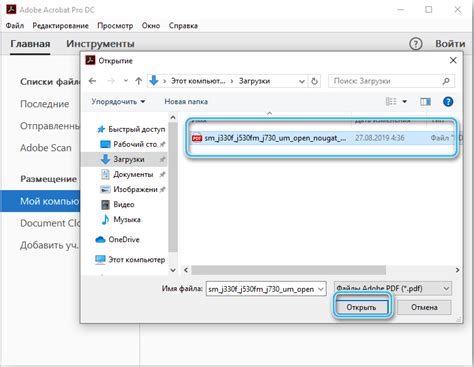The image size is (474, 367).
Task: Click the Up one level arrow
Action: point(139,81)
